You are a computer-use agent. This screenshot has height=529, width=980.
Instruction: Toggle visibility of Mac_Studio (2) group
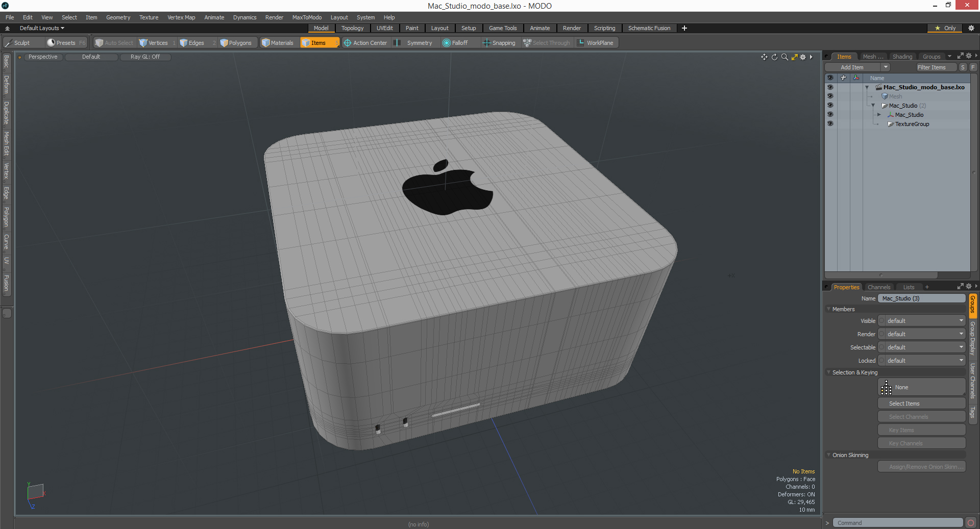tap(830, 106)
